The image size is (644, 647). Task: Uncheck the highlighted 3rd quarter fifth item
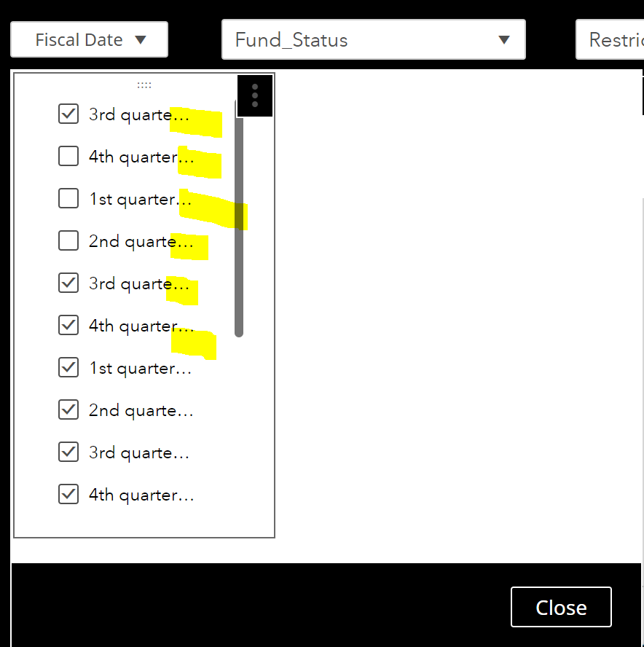tap(68, 283)
